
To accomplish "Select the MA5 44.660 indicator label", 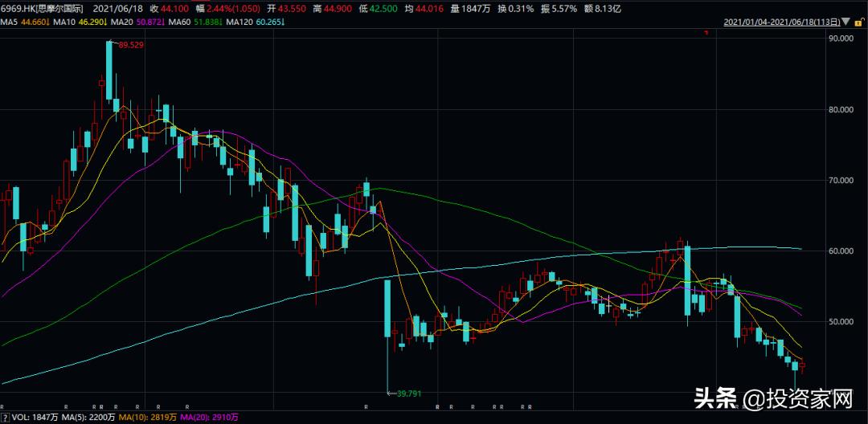I will pyautogui.click(x=24, y=22).
